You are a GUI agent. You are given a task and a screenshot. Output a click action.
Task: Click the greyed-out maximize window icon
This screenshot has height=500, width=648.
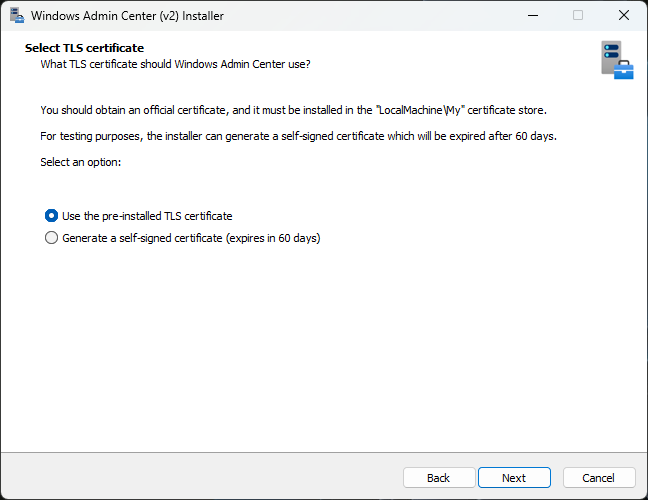click(577, 16)
